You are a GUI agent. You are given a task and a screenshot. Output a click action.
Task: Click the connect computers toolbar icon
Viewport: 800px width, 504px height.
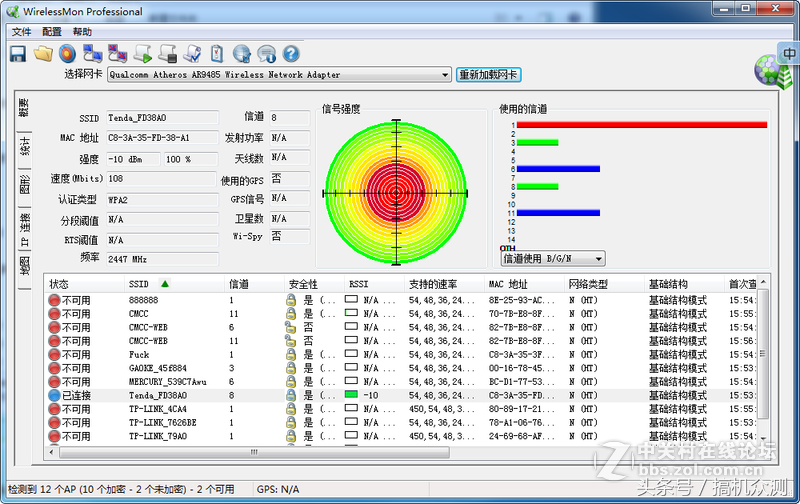[x=92, y=54]
